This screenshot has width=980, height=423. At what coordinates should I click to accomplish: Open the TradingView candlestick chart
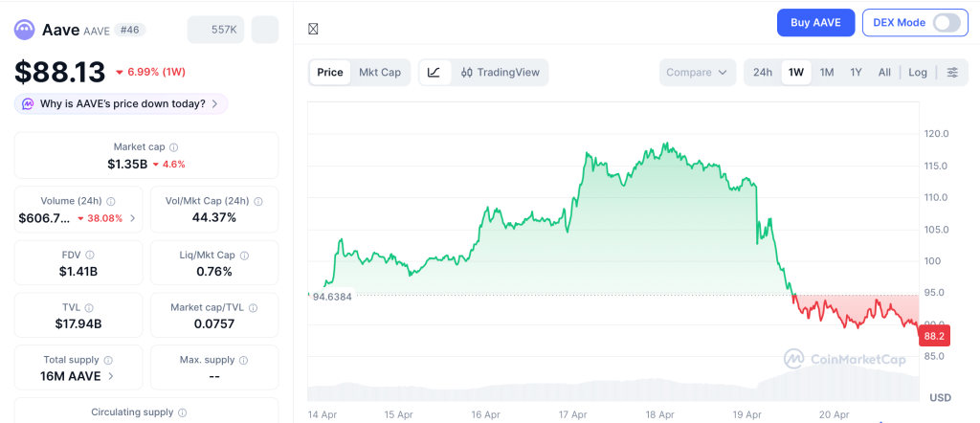(500, 73)
